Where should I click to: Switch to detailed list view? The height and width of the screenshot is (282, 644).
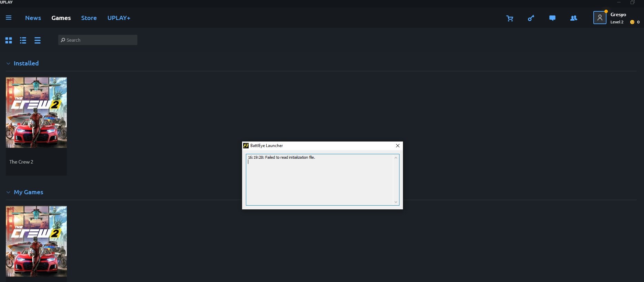click(x=23, y=40)
